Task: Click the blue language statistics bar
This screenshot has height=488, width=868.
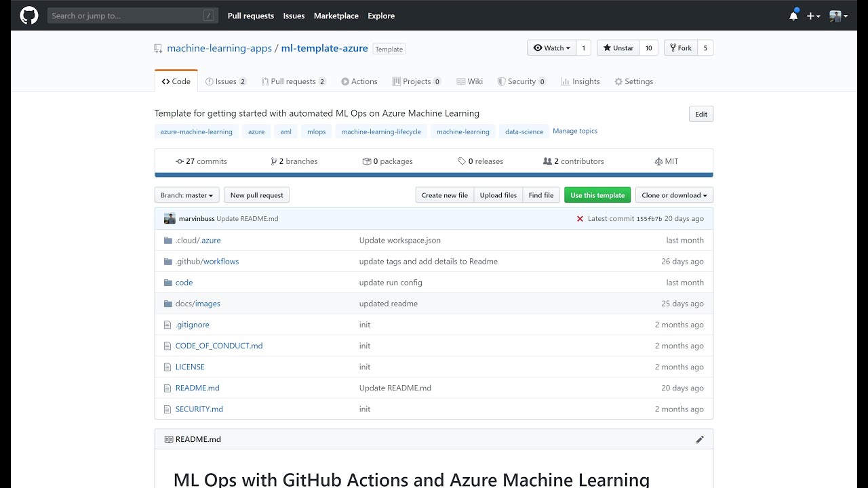Action: pos(434,174)
